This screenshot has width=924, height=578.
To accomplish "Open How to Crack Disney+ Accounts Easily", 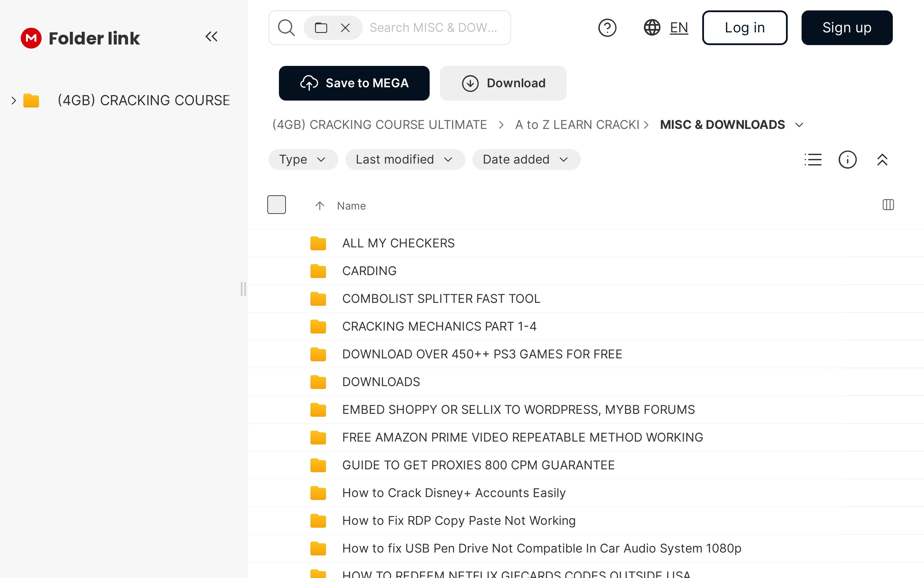I will 454,493.
